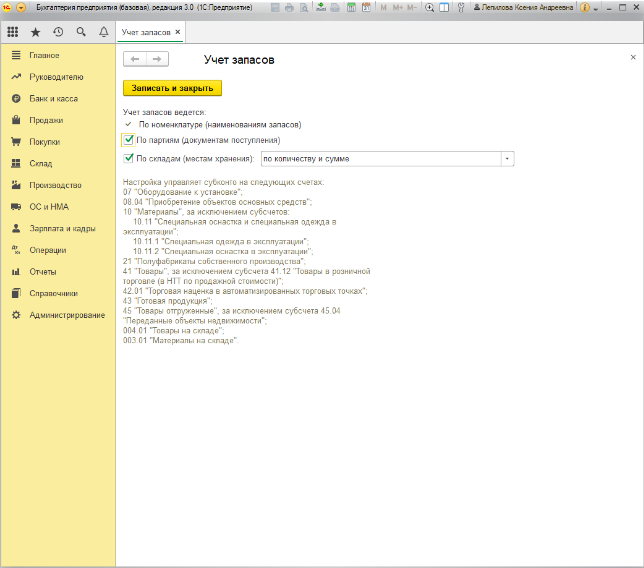Click the green arrow send icon
Viewport: 644px width, 568px height.
pyautogui.click(x=321, y=7)
